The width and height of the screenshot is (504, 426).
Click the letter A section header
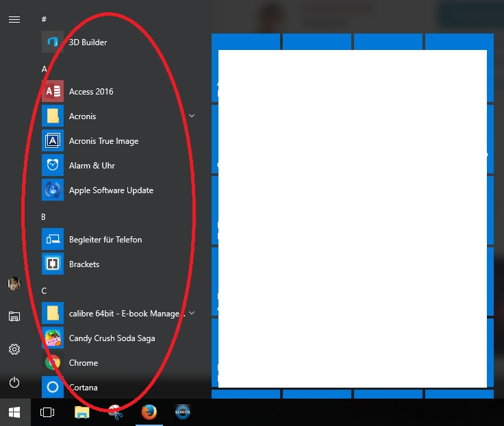[44, 68]
